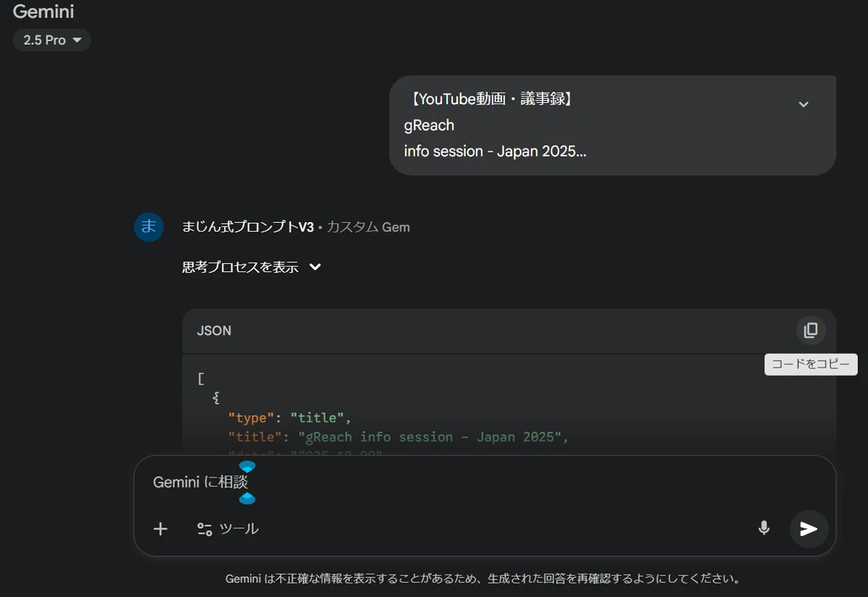This screenshot has width=868, height=597.
Task: Expand 思考プロセスを表示 thinking section
Action: click(x=252, y=267)
